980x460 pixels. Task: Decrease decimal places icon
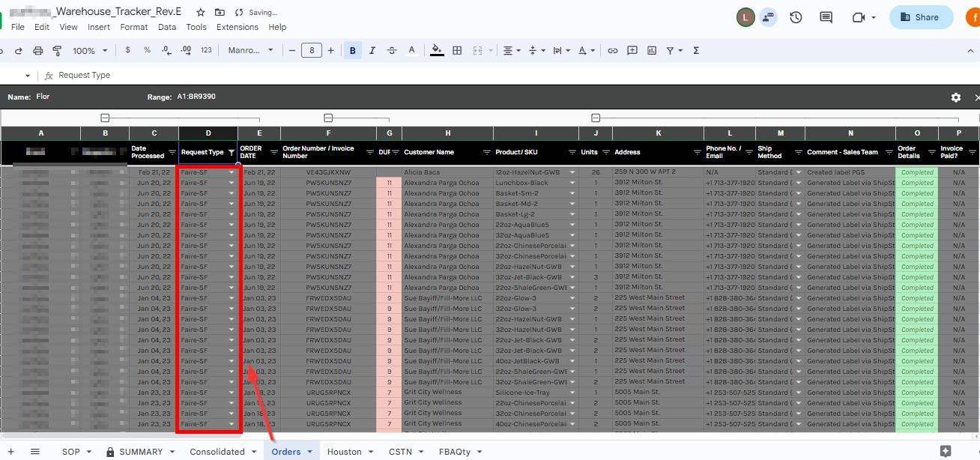166,50
